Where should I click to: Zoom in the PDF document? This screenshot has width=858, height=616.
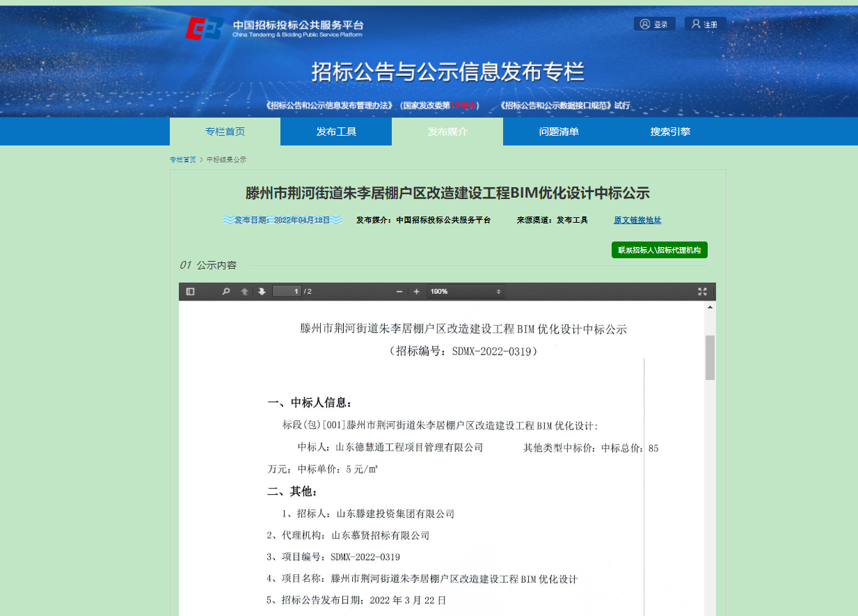pyautogui.click(x=416, y=291)
